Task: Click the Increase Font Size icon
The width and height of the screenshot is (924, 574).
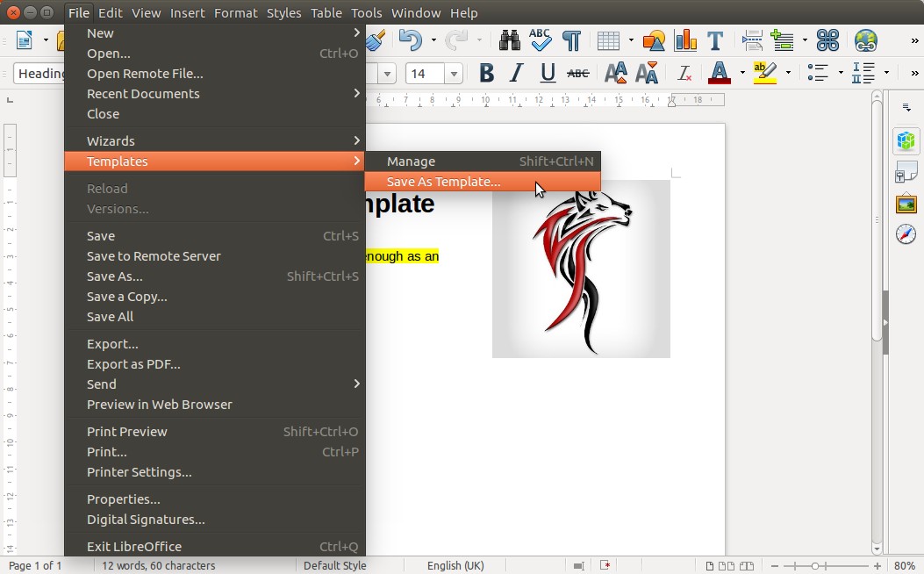Action: coord(616,73)
